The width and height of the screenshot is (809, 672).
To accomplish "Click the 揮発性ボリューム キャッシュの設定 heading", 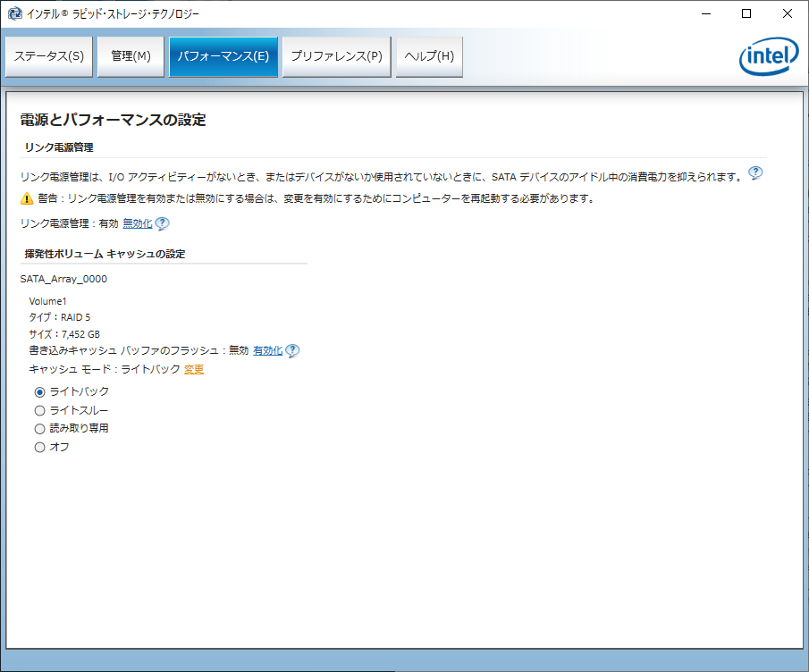I will coord(105,254).
